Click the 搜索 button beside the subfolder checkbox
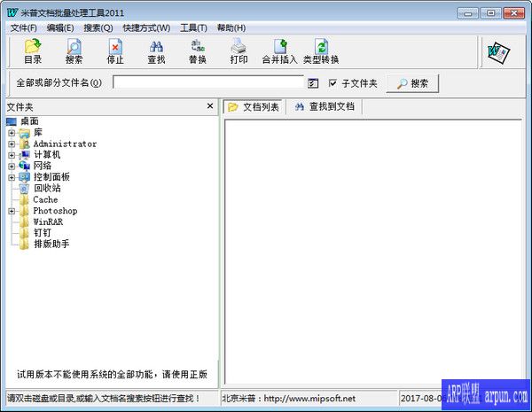 (413, 83)
